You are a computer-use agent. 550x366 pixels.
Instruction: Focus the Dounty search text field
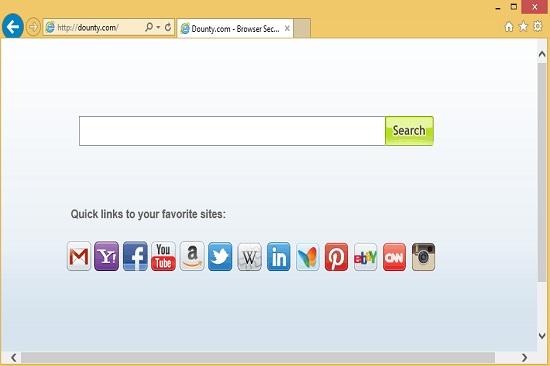[x=232, y=131]
